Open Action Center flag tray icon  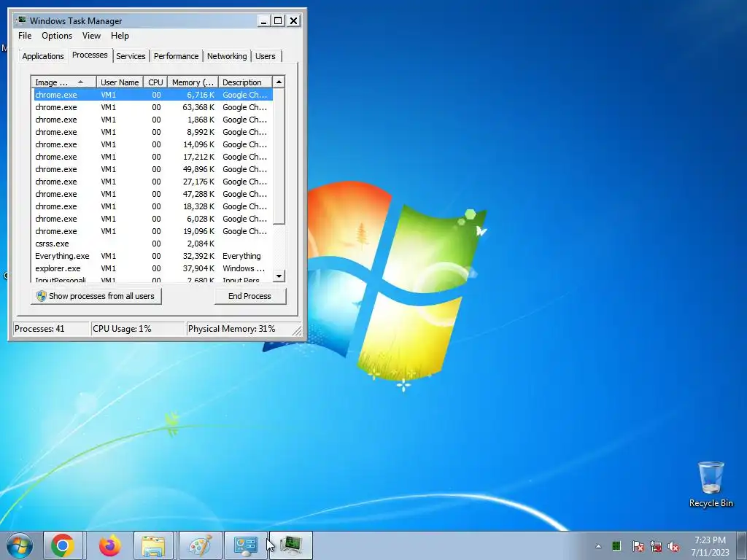[638, 545]
